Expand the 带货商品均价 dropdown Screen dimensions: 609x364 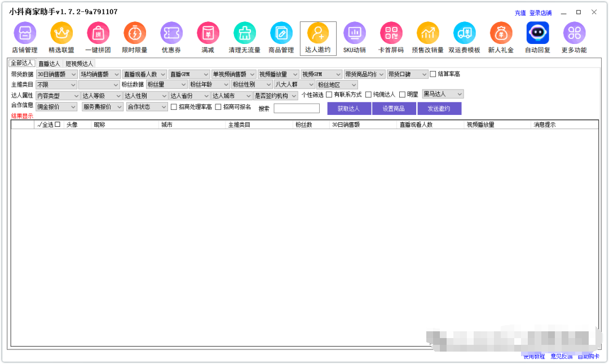point(364,74)
